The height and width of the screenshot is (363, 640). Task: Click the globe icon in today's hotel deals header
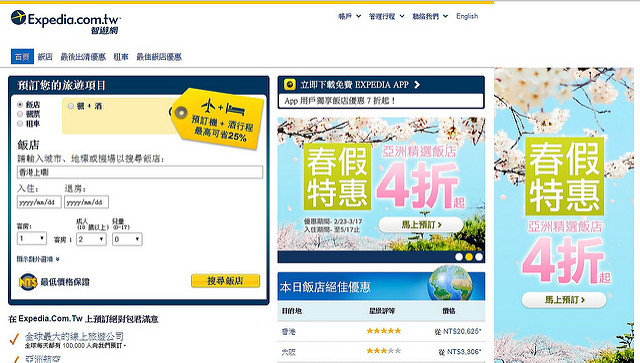[x=450, y=283]
